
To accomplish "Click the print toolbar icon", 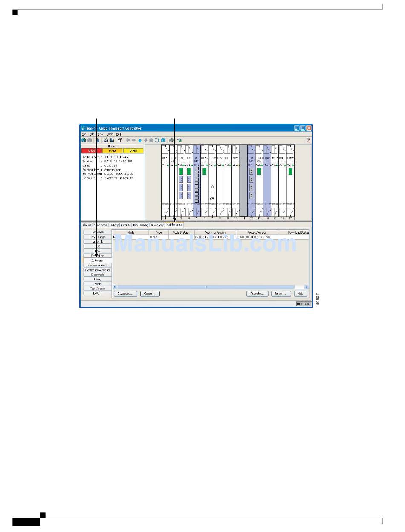I will tap(105, 140).
